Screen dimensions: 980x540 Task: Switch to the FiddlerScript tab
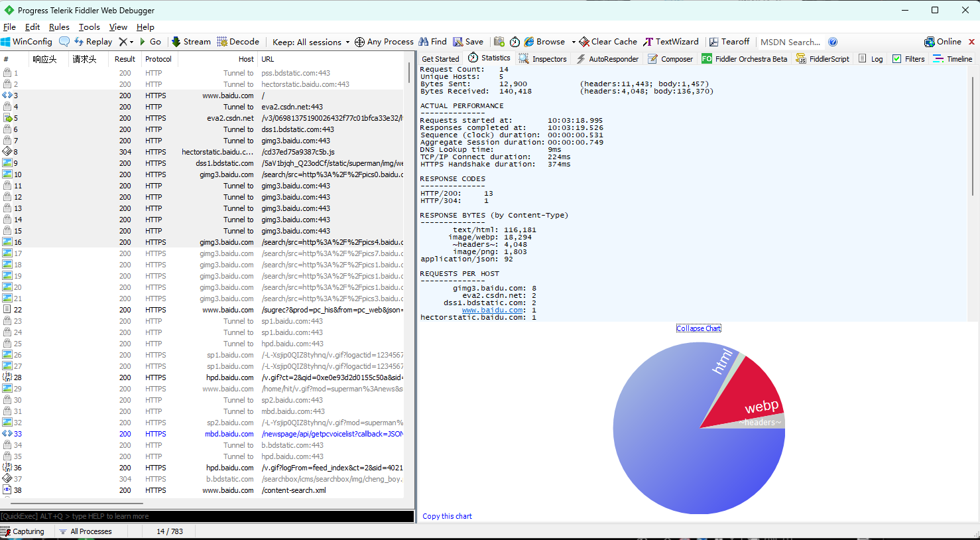pyautogui.click(x=823, y=59)
